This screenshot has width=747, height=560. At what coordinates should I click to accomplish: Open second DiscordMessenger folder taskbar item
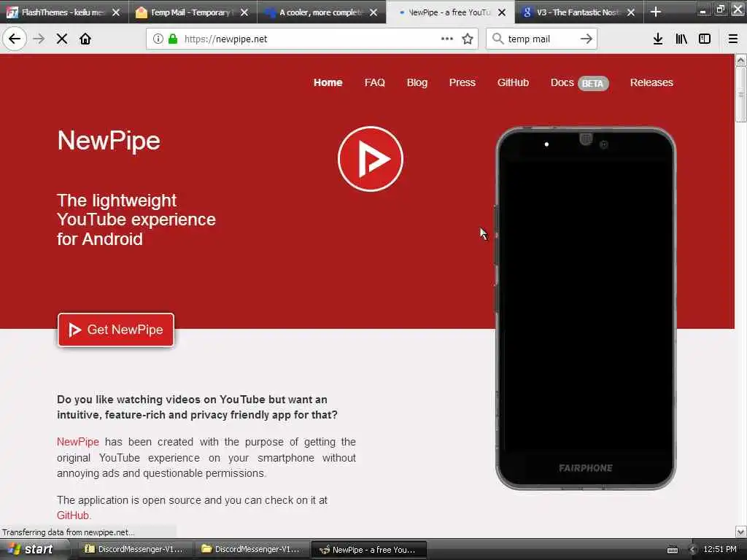[x=251, y=549]
